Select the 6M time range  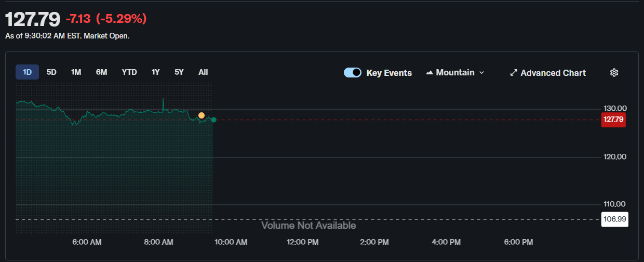coord(101,72)
